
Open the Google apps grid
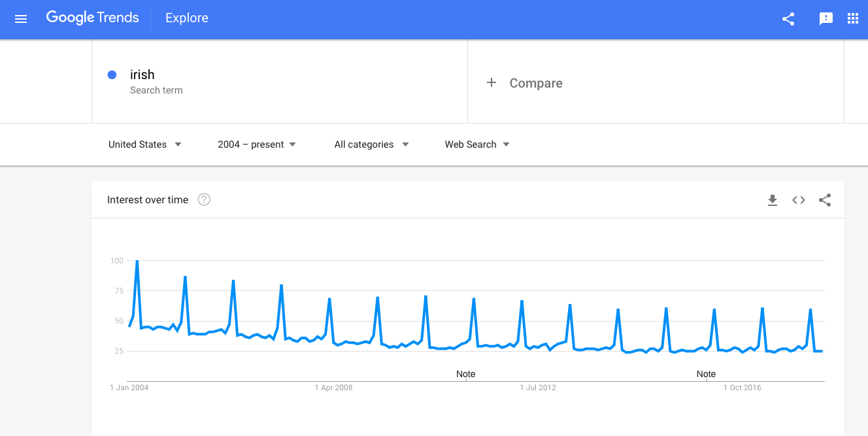click(853, 19)
